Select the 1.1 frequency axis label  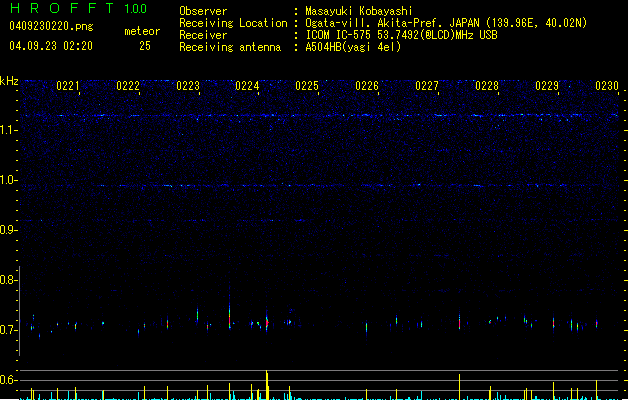(9, 130)
